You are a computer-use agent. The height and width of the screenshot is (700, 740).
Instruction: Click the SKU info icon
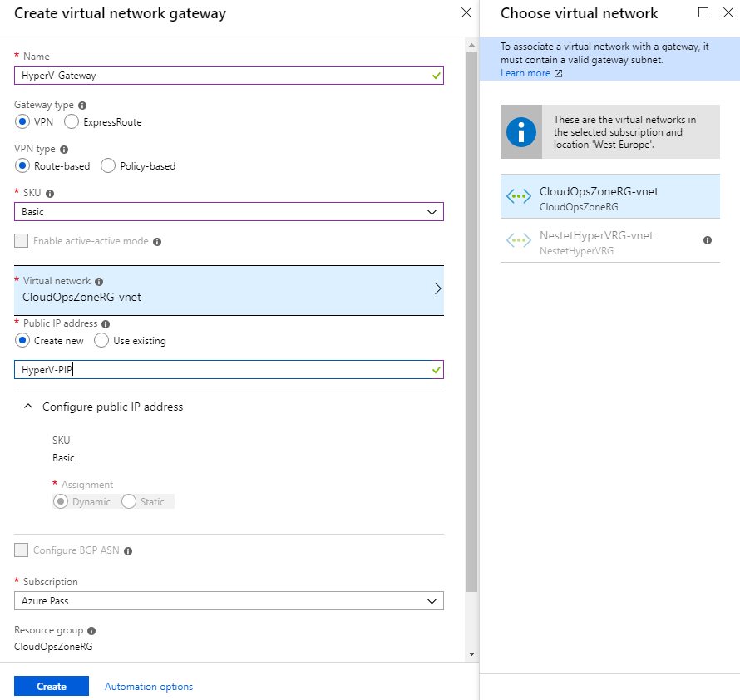tap(50, 194)
